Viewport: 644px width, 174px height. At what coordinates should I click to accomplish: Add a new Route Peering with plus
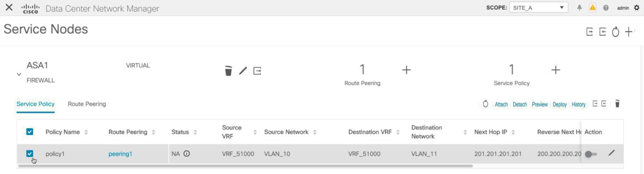[x=406, y=70]
